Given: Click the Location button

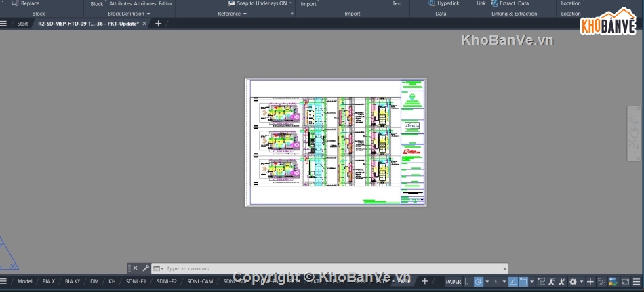Looking at the screenshot, I should click(x=571, y=3).
